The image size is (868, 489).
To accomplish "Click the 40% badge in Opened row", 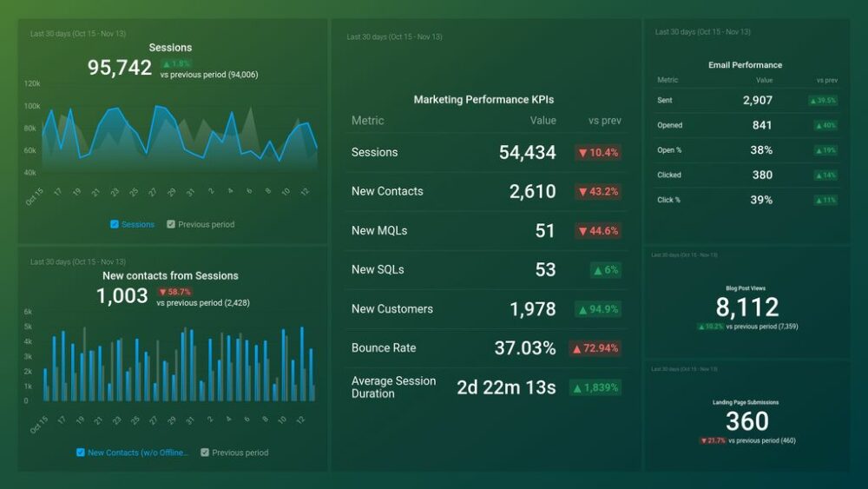I will [826, 126].
